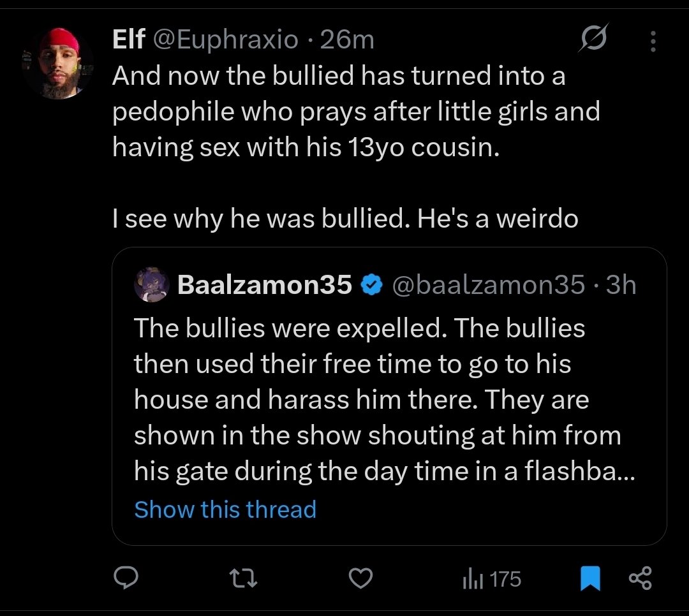Open Baalzamon35's small avatar
This screenshot has height=616, width=689.
tap(152, 284)
